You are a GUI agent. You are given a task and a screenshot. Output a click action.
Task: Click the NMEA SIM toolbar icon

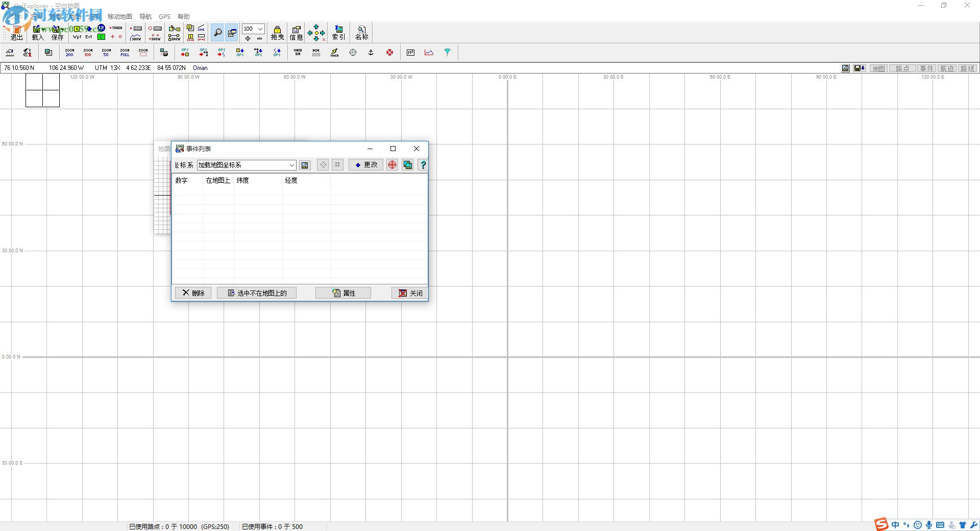(x=298, y=52)
